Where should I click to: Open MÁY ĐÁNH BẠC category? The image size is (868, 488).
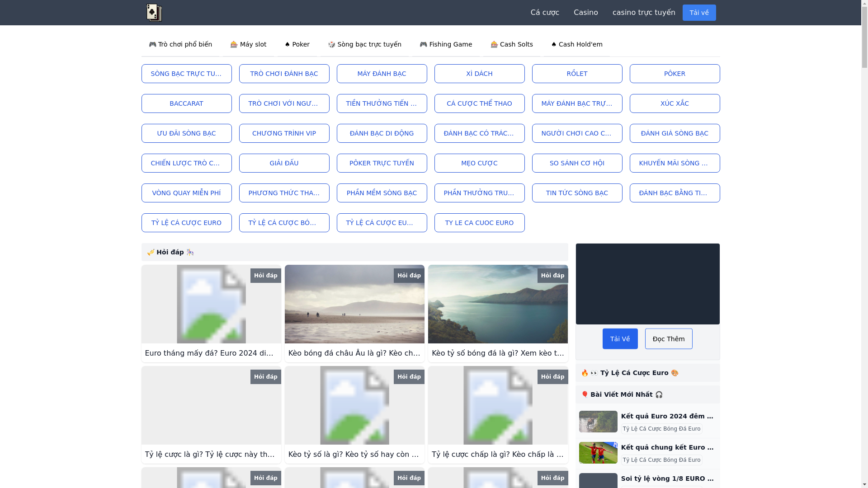[382, 74]
